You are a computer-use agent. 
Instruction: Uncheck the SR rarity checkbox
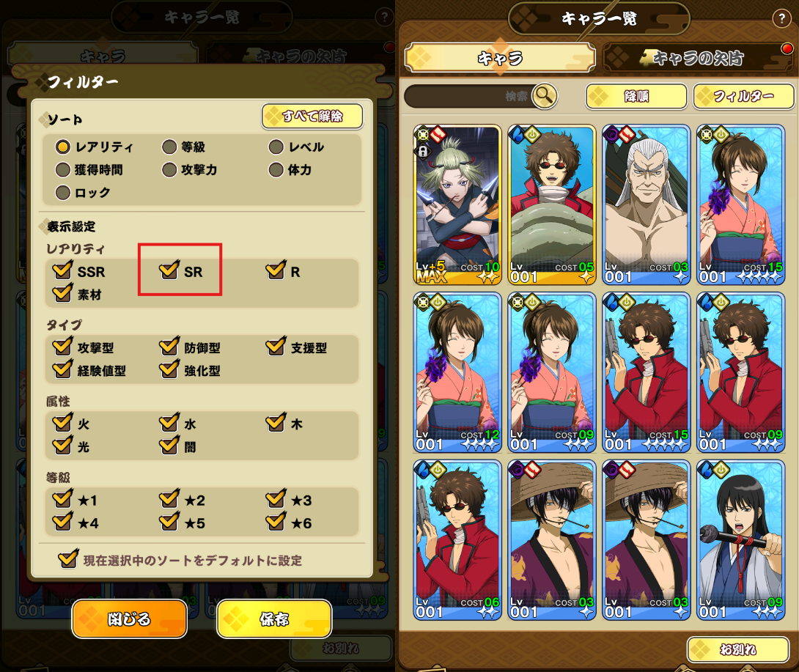click(169, 270)
